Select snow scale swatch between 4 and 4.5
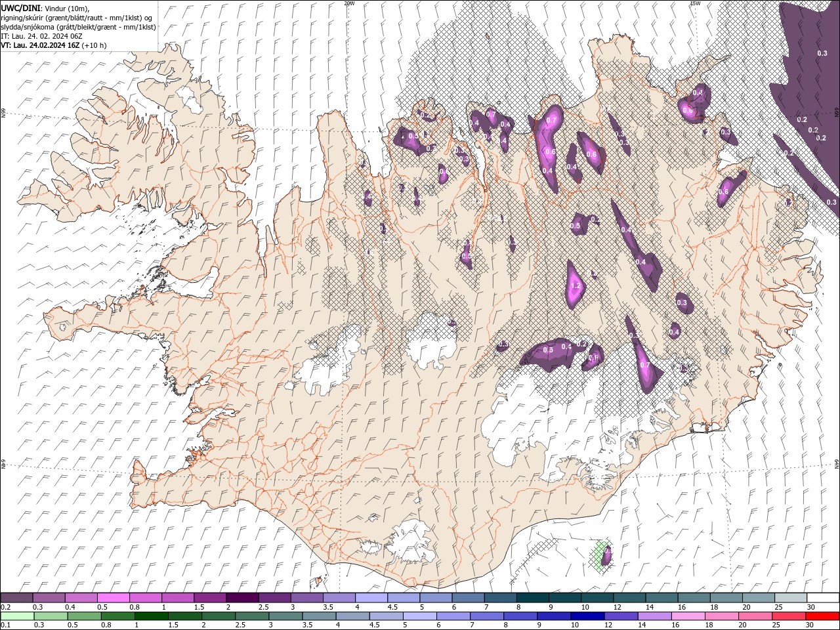This screenshot has height=630, width=840. (371, 597)
